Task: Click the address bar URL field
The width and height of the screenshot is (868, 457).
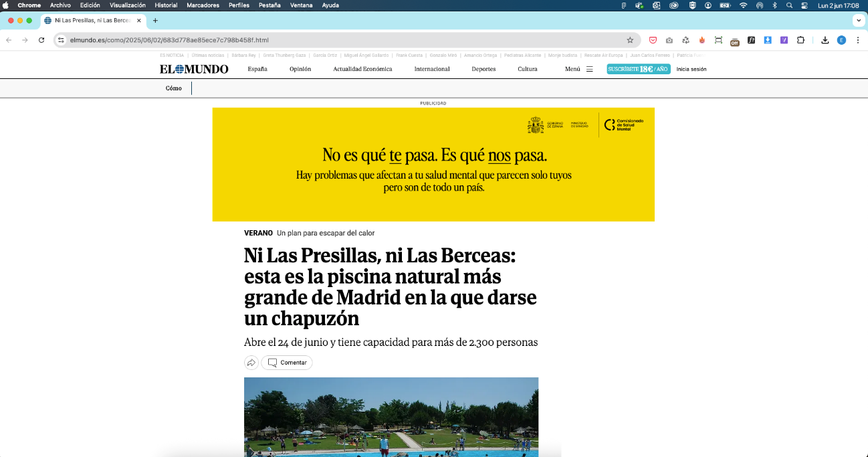Action: click(334, 40)
